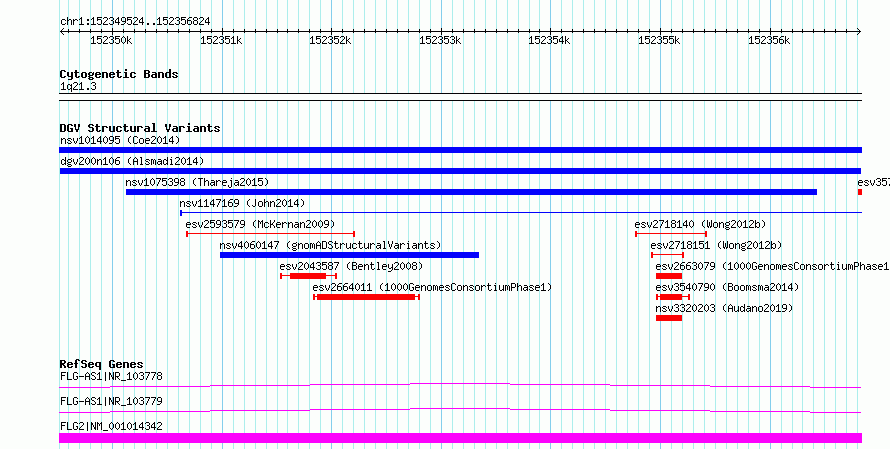890x449 pixels.
Task: Select the esv2718151 (Wong2012b) red feature
Action: pyautogui.click(x=668, y=255)
